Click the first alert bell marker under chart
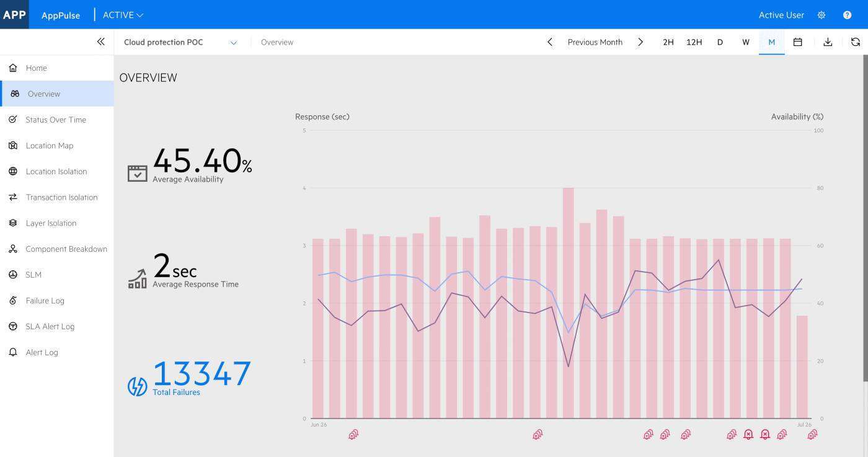 click(353, 435)
